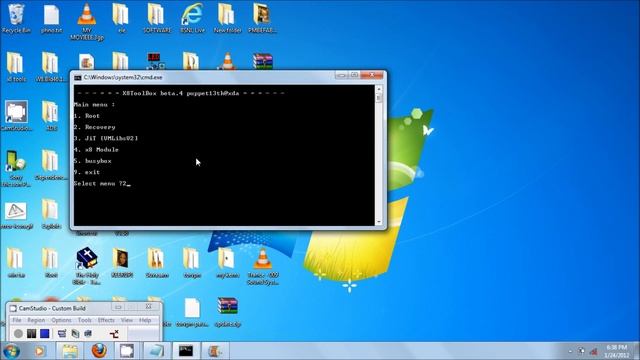Screen dimensions: 640x360
Task: Select the New folder desktop icon
Action: [x=227, y=18]
